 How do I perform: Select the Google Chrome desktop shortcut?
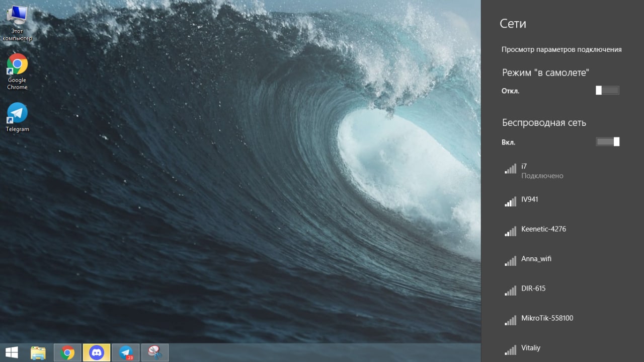click(x=17, y=71)
